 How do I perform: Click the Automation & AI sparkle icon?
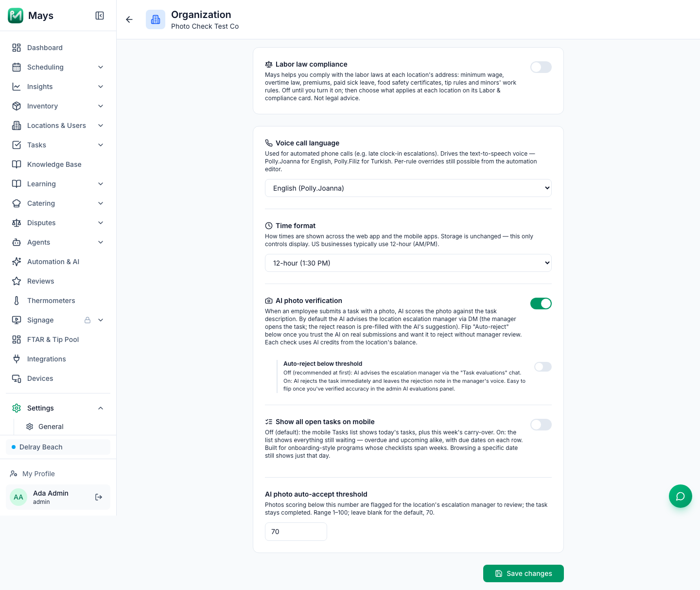click(17, 262)
